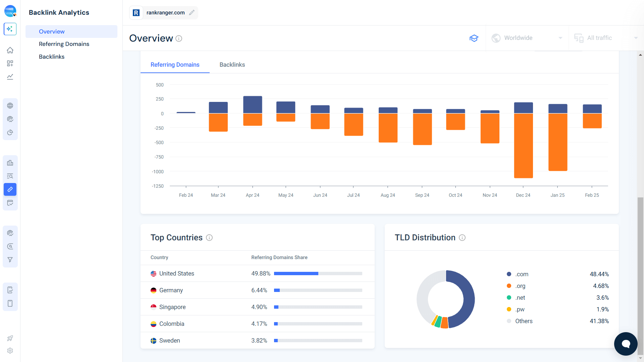The image size is (644, 362).
Task: Click the Home icon in the sidebar
Action: click(x=10, y=50)
